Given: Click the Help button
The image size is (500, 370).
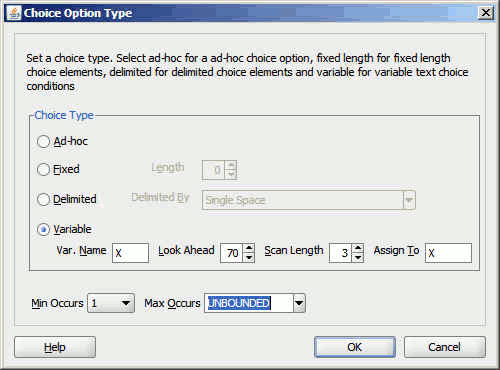Looking at the screenshot, I should coord(55,347).
